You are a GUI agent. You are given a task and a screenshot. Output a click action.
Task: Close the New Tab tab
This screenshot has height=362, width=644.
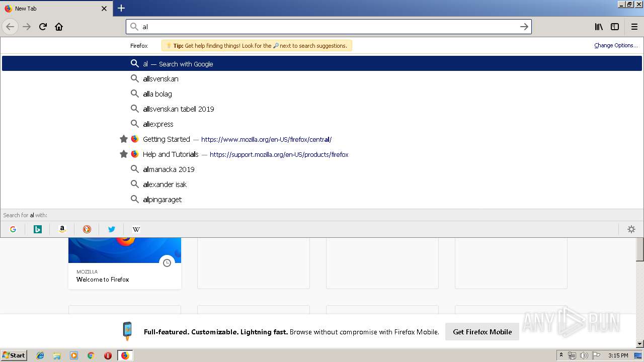tap(104, 9)
